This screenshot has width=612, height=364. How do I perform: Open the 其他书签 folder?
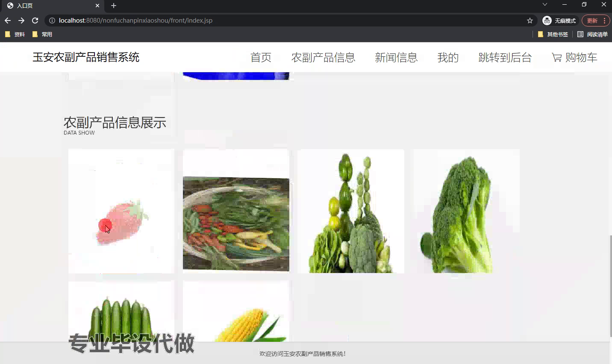click(553, 34)
